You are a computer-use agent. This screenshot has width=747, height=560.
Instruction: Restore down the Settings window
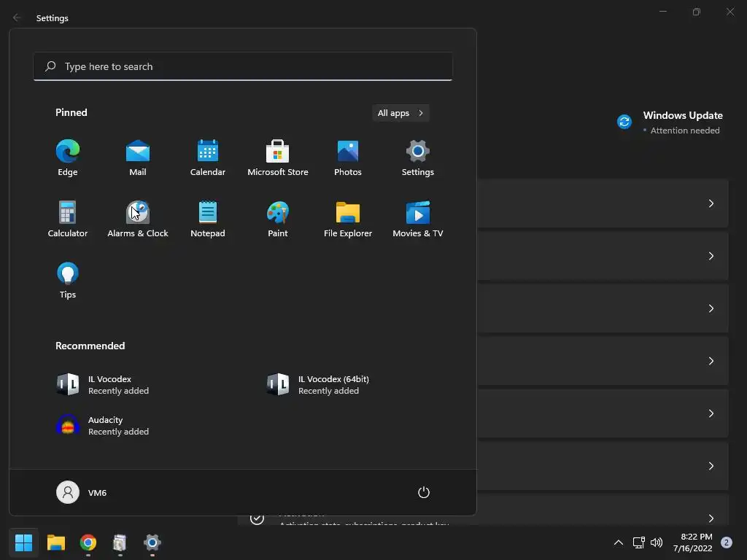(697, 12)
